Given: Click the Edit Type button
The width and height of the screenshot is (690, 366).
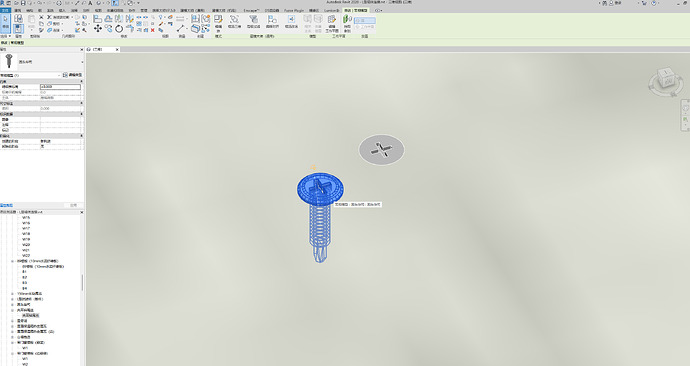Looking at the screenshot, I should [73, 76].
